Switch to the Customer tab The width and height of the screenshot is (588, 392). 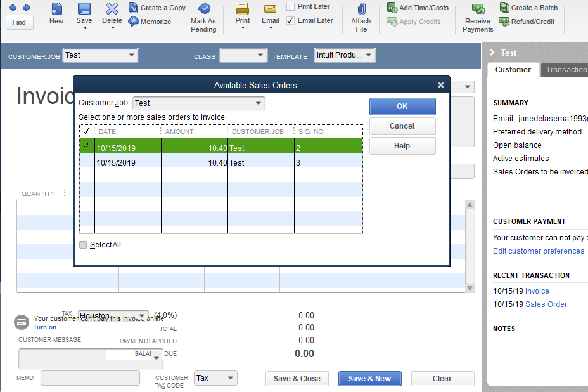tap(513, 70)
